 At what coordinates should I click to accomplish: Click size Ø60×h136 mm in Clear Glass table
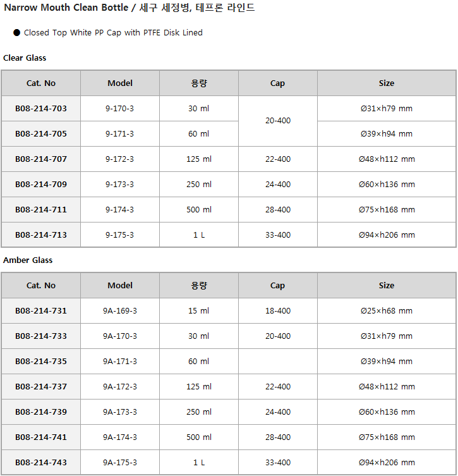tap(387, 184)
